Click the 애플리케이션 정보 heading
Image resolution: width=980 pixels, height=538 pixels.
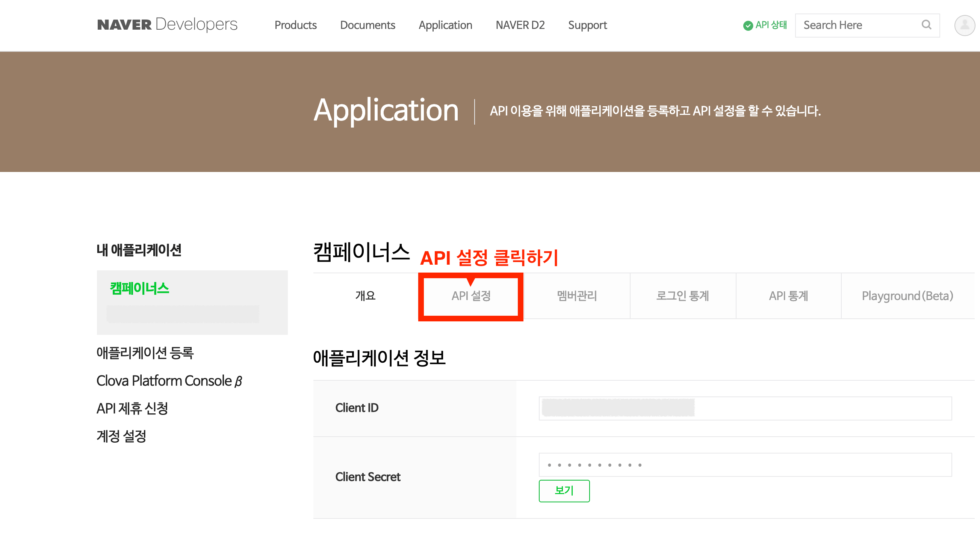coord(379,358)
